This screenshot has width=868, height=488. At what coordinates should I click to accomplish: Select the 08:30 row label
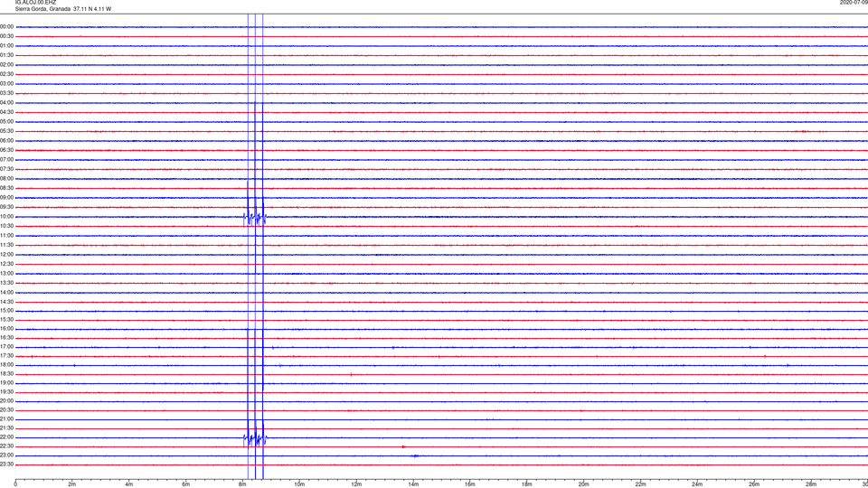6,188
